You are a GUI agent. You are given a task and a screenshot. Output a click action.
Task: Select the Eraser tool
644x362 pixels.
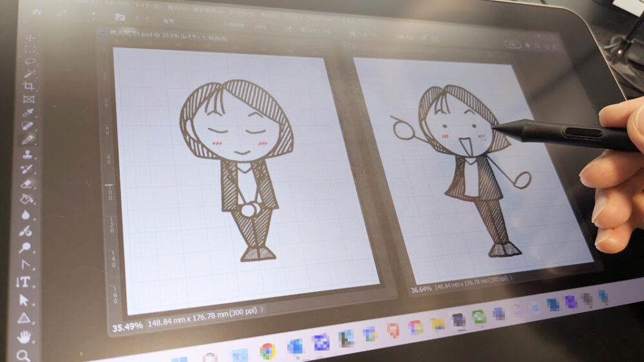click(x=27, y=184)
